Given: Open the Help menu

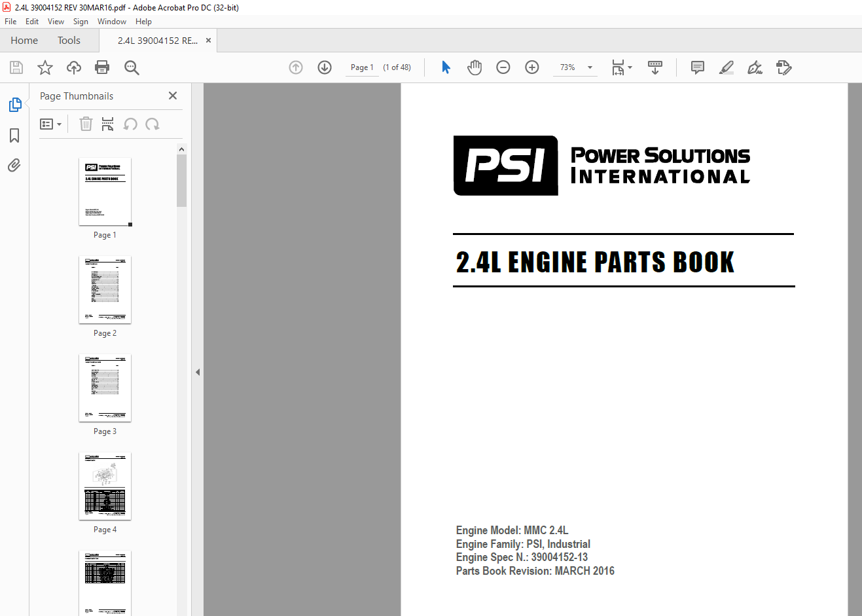Looking at the screenshot, I should tap(143, 22).
